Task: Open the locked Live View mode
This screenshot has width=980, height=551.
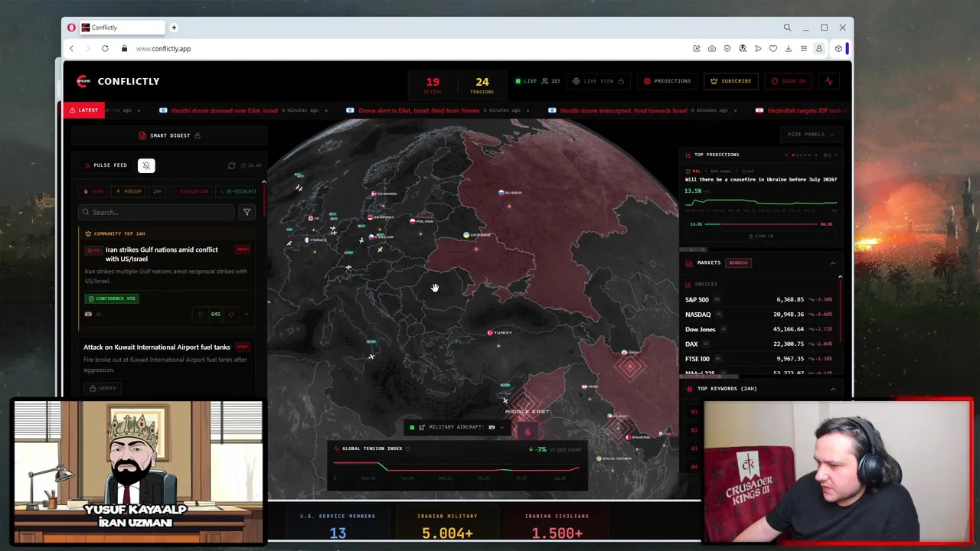Action: (x=598, y=81)
